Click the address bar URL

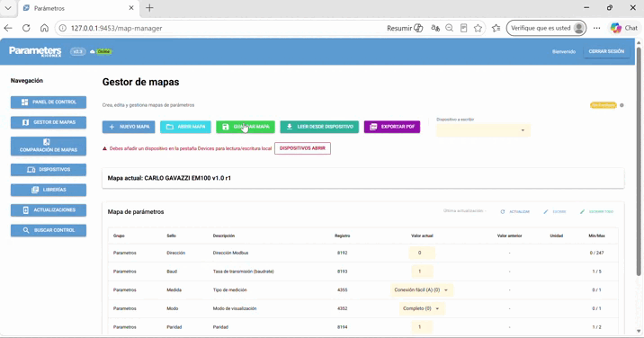117,29
